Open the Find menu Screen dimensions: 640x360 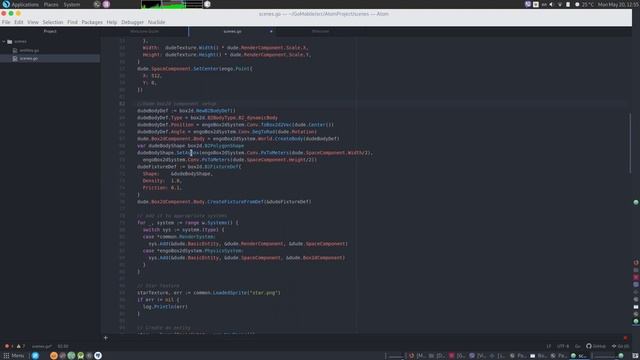[x=72, y=22]
